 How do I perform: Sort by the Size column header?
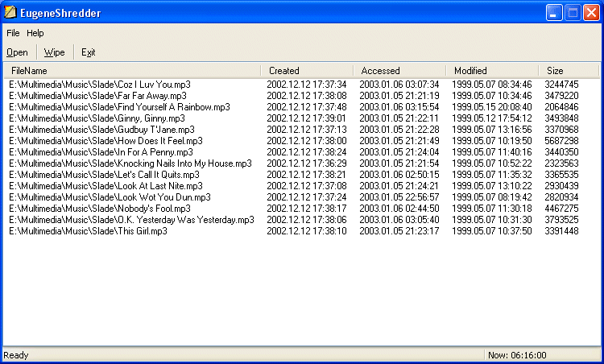tap(569, 71)
